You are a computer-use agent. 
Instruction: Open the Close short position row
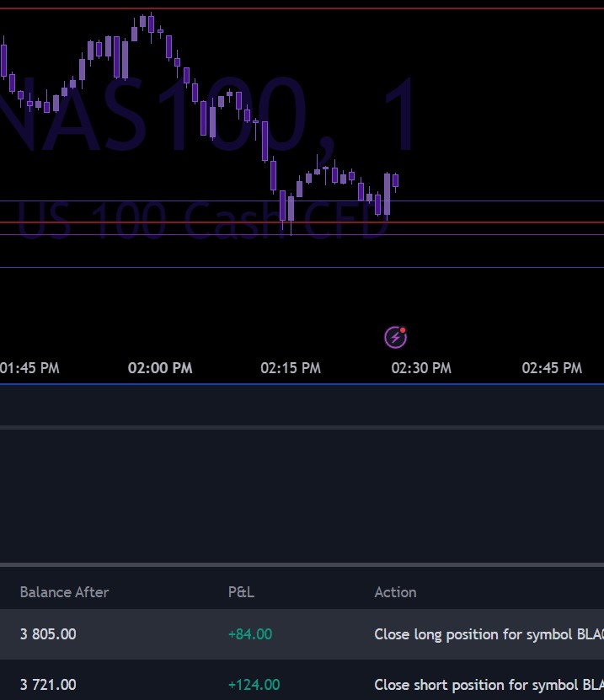[302, 680]
